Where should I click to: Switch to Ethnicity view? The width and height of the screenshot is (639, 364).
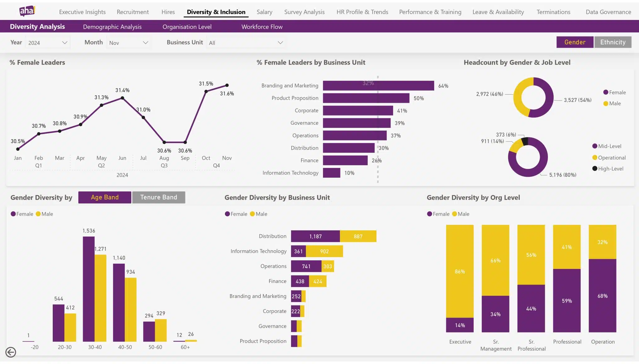tap(612, 42)
